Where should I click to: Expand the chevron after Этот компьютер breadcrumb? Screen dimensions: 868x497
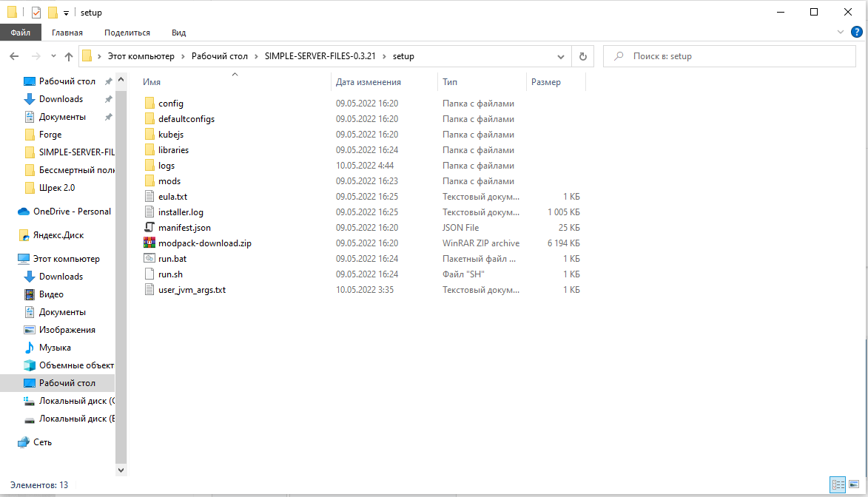coord(183,56)
